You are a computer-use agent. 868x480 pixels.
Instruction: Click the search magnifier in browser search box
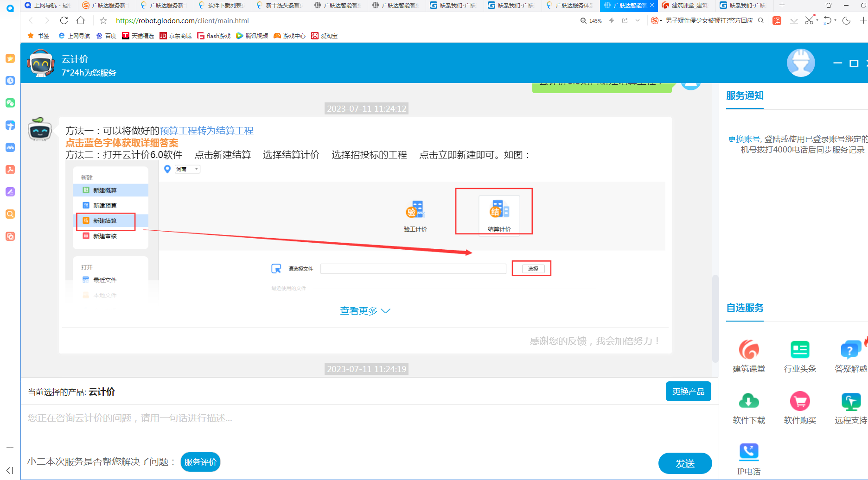click(x=761, y=20)
